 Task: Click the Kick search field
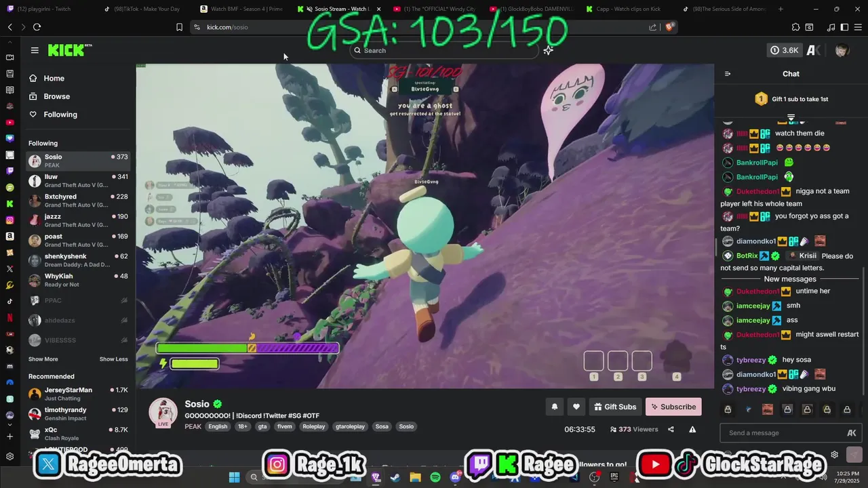pos(444,50)
